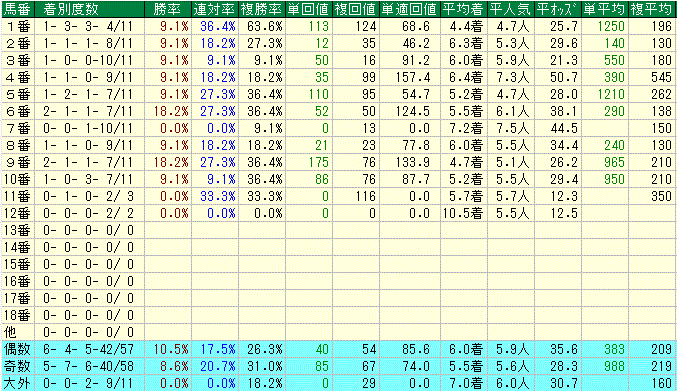The height and width of the screenshot is (391, 677).
Task: Select the 17番 row label
Action: click(18, 298)
